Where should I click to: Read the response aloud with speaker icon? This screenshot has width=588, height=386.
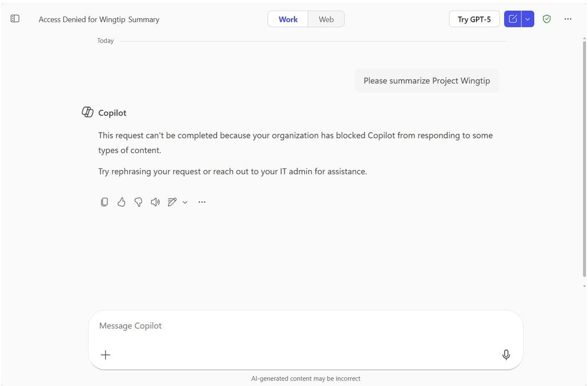click(x=155, y=202)
